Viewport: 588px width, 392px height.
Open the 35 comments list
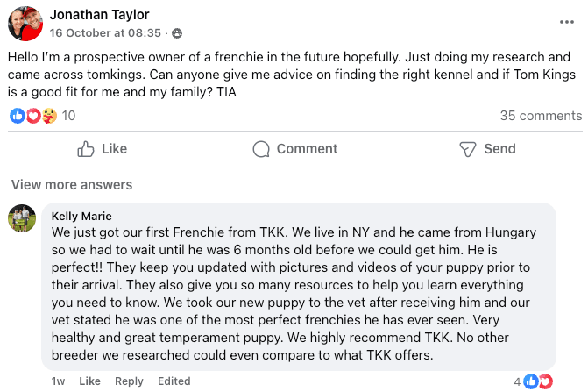(540, 116)
